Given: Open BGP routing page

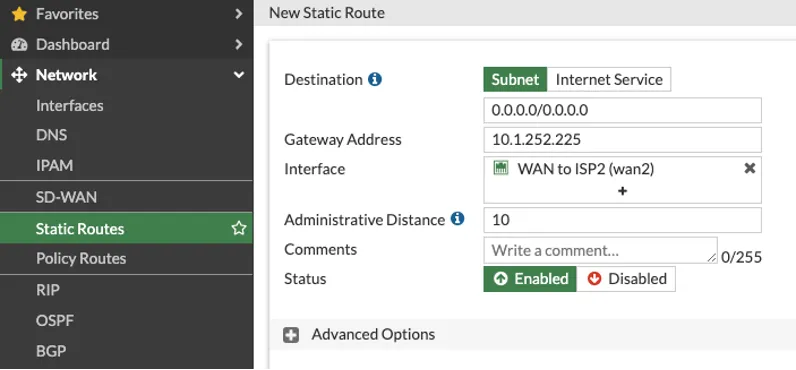Looking at the screenshot, I should 51,351.
